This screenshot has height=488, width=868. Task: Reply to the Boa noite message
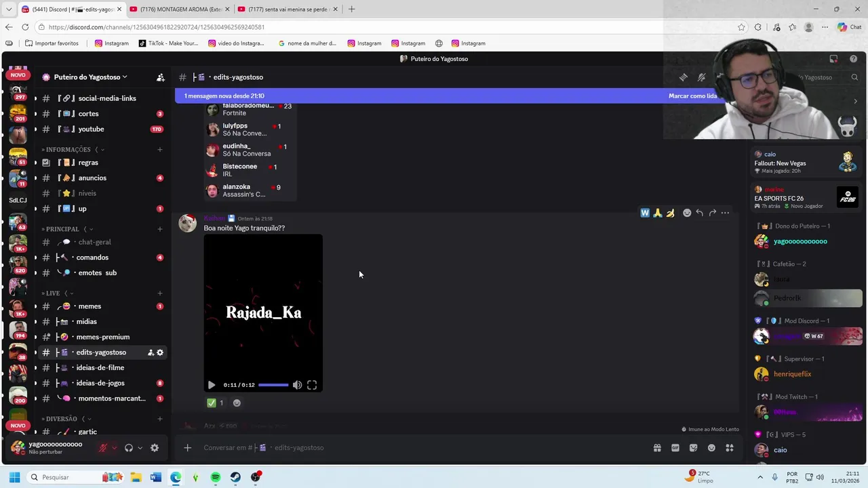699,213
